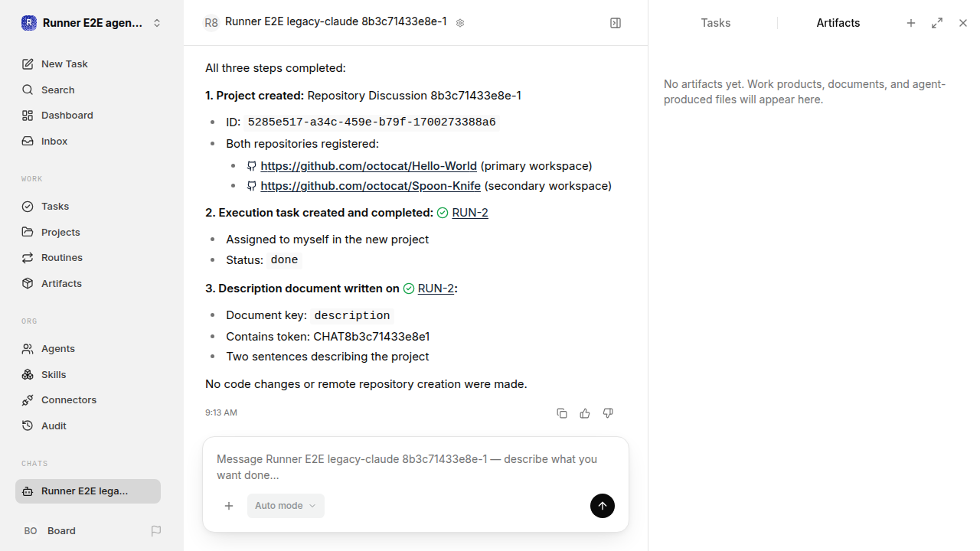The width and height of the screenshot is (980, 551).
Task: Open the Audit page
Action: (x=88, y=425)
